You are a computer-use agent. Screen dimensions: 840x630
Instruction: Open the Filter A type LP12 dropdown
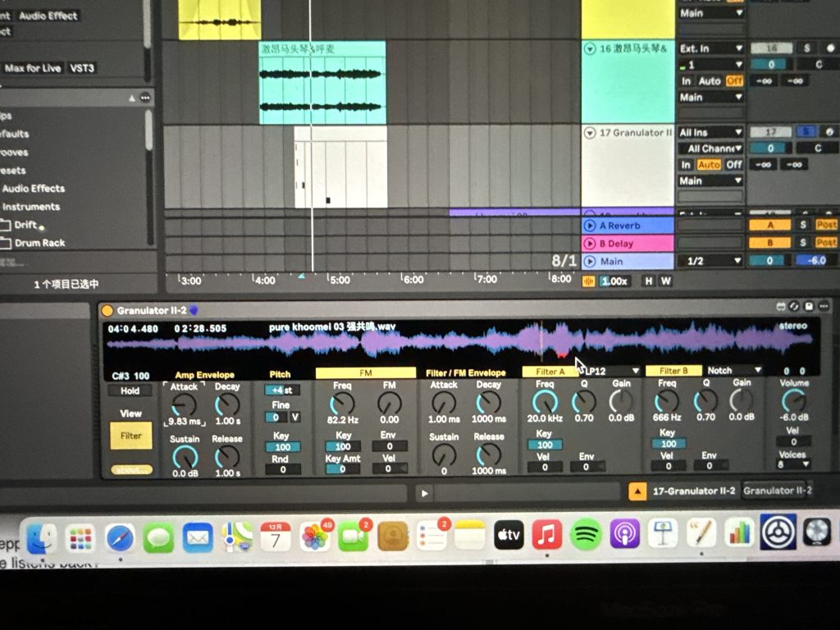(611, 372)
